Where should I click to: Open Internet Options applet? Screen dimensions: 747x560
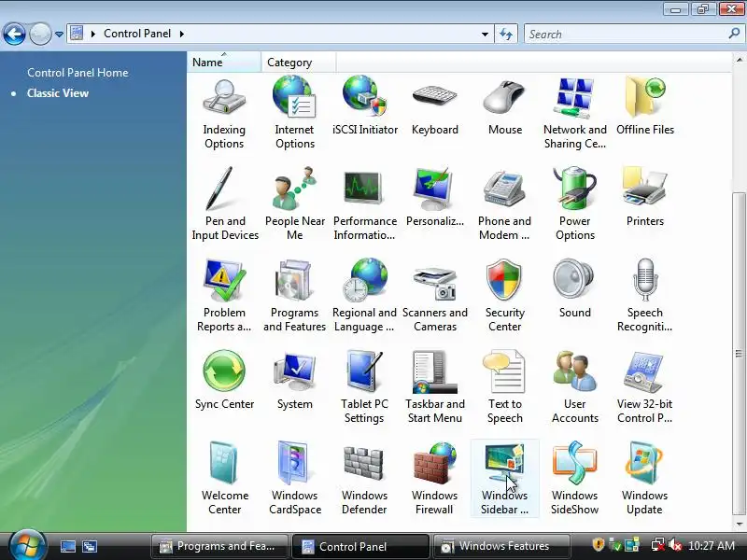pyautogui.click(x=294, y=114)
